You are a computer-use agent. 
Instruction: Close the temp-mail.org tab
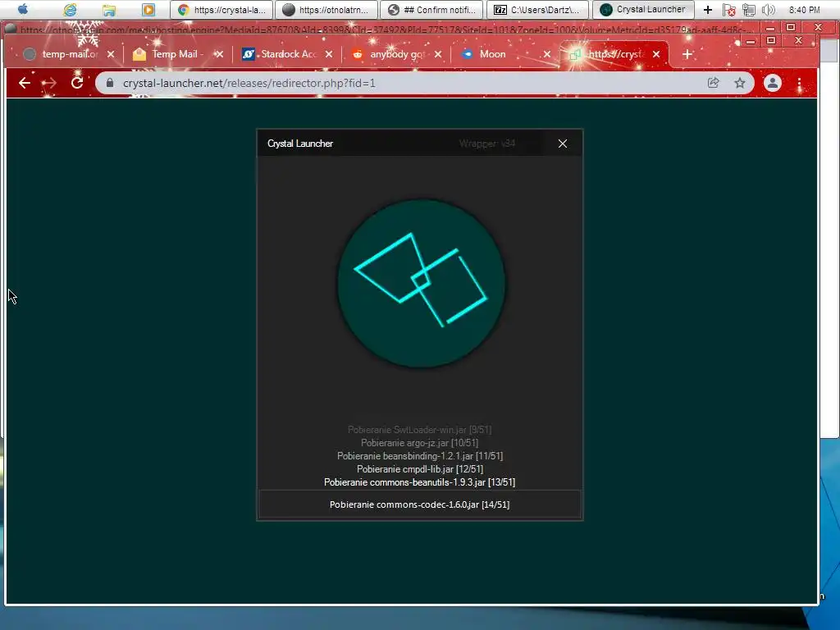tap(111, 54)
